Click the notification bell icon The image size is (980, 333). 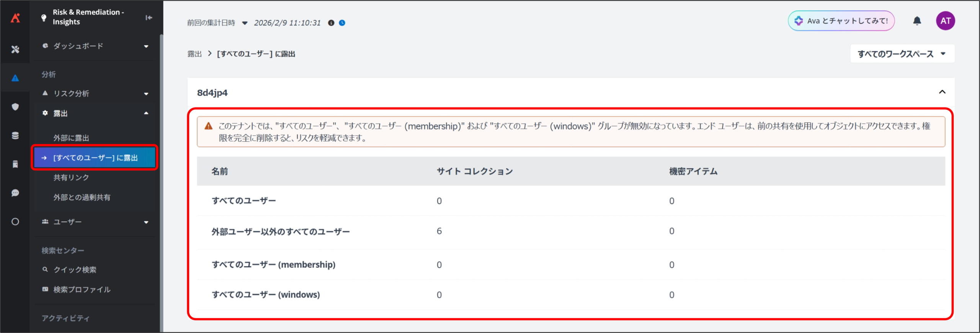917,21
